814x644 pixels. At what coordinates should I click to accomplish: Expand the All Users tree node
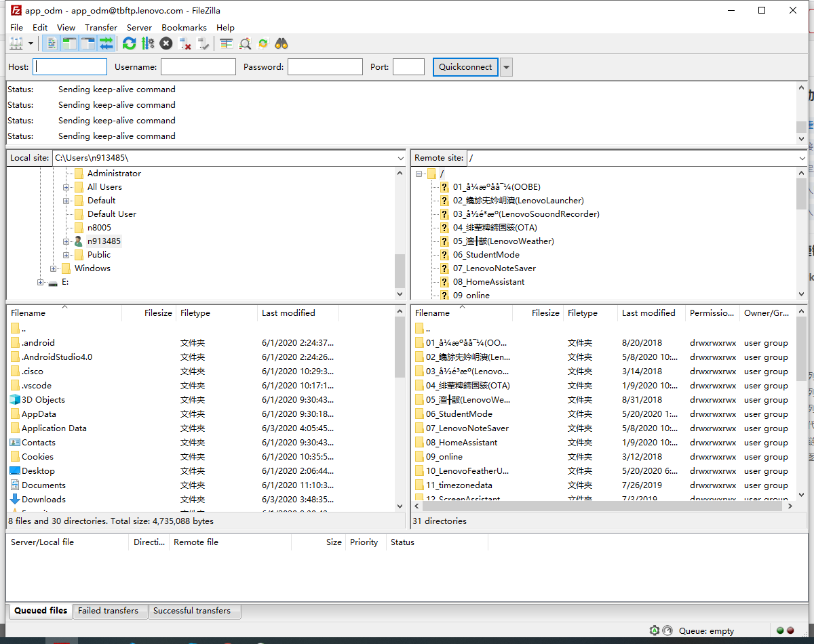66,187
